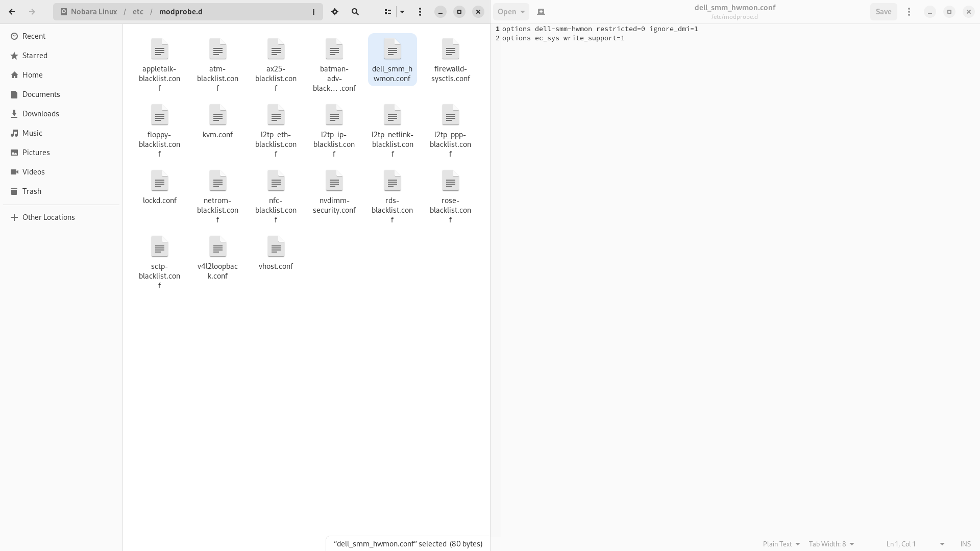
Task: Click the search icon in file manager
Action: (355, 11)
